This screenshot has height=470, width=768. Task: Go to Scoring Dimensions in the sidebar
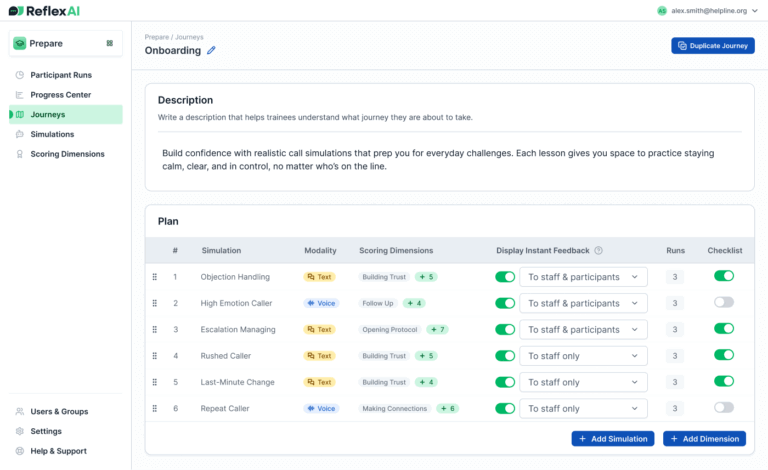[x=66, y=154]
